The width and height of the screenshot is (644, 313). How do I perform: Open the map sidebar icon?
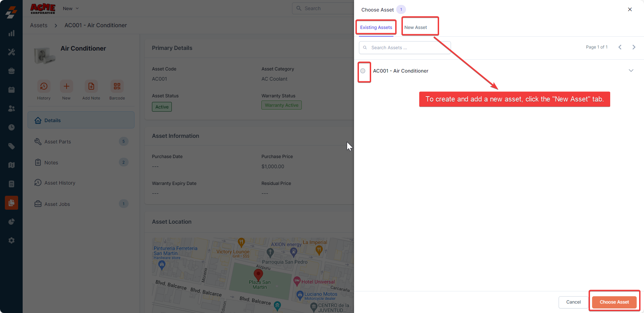(11, 165)
